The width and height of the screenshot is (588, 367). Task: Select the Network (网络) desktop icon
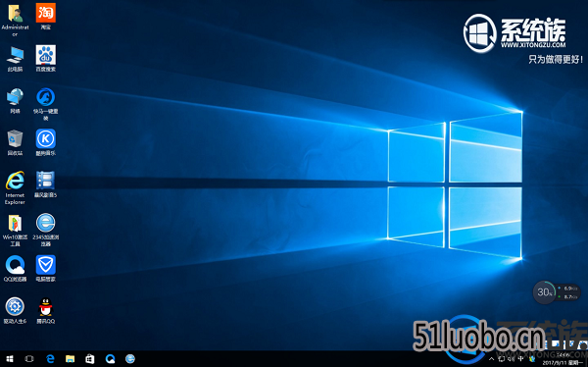click(x=15, y=101)
